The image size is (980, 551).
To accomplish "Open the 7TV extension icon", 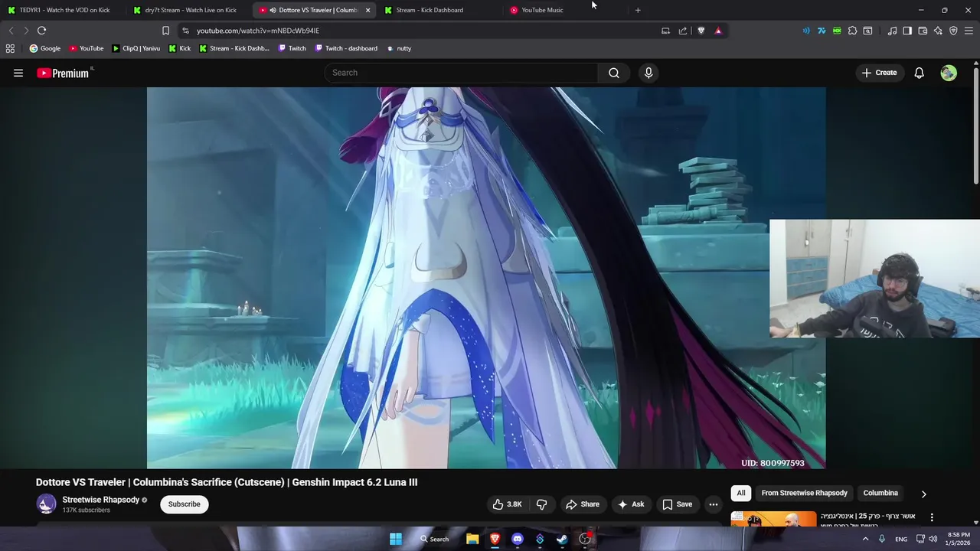I will point(822,31).
